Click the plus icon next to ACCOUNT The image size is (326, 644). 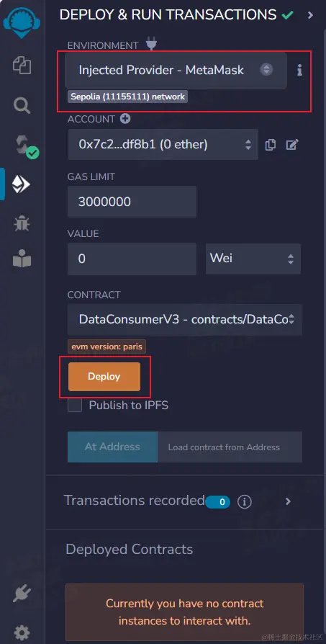(x=125, y=119)
